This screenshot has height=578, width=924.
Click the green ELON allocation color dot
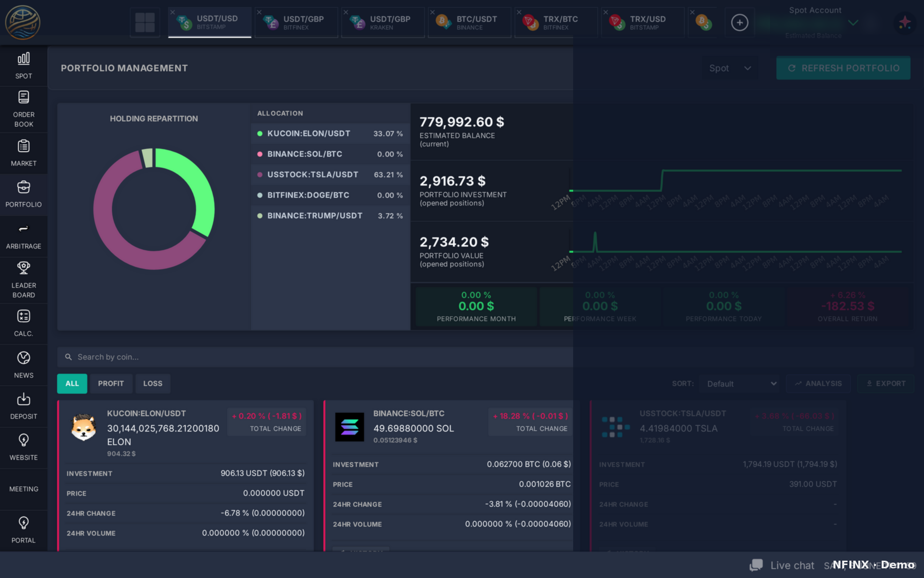tap(260, 133)
